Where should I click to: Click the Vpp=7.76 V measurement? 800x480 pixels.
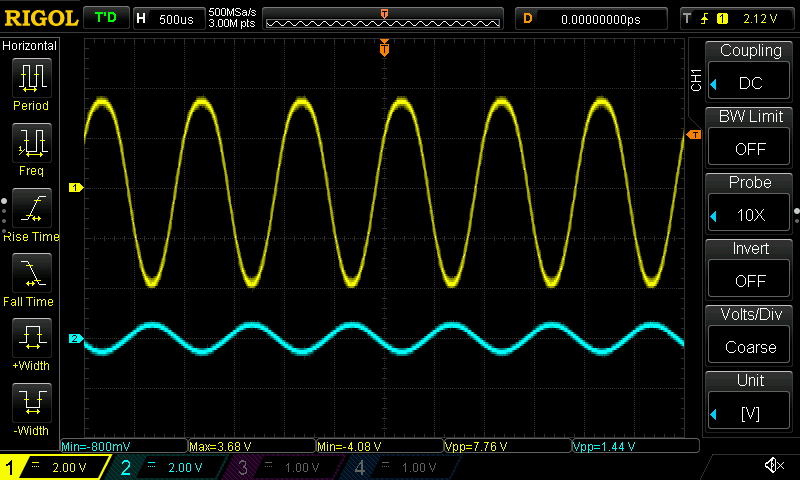click(508, 446)
